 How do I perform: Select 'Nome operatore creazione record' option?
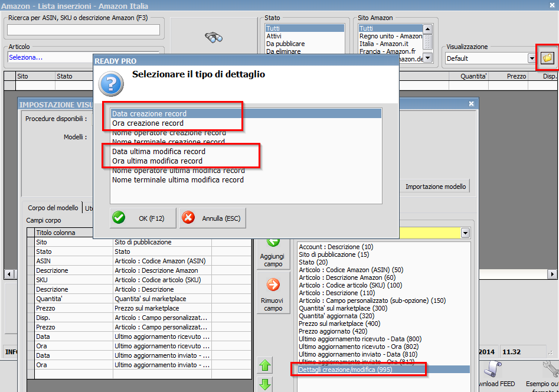[x=246, y=132]
